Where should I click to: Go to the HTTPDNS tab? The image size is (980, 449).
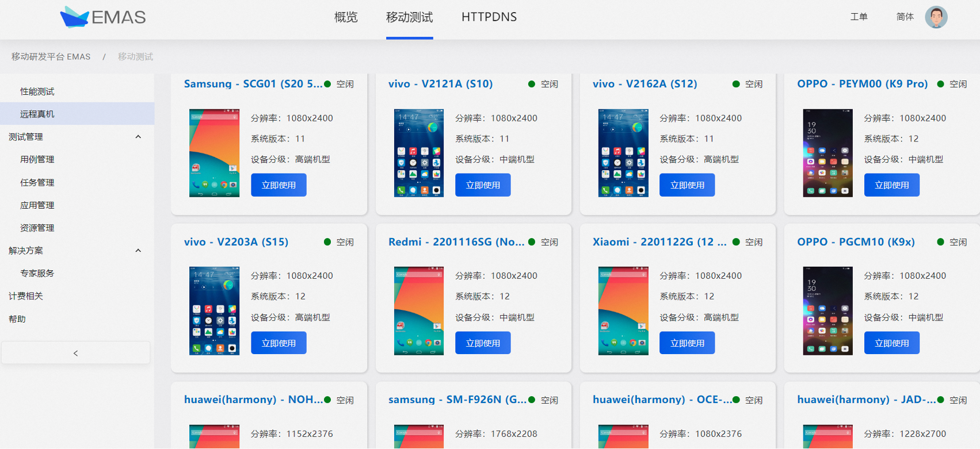[489, 17]
